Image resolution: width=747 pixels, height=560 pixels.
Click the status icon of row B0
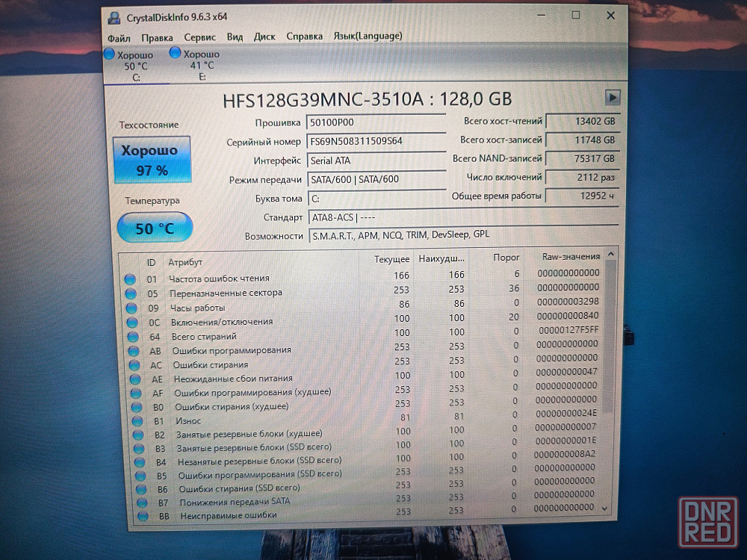pos(137,407)
